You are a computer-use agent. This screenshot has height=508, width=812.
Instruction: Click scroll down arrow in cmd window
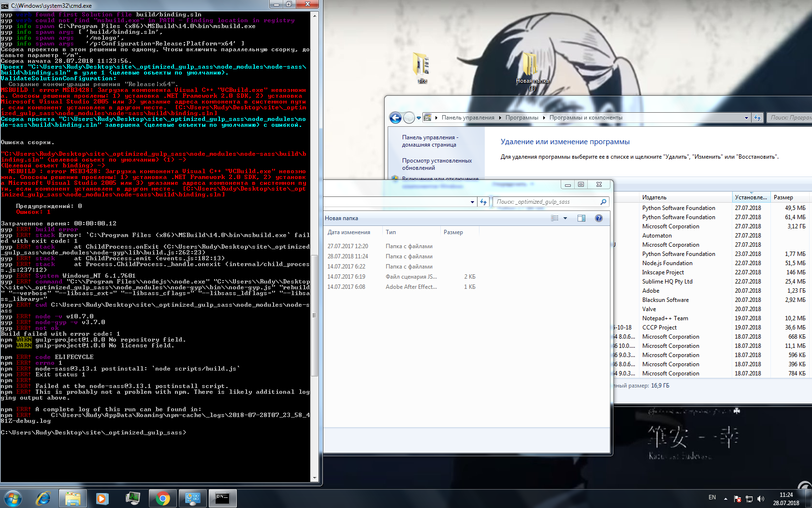315,478
